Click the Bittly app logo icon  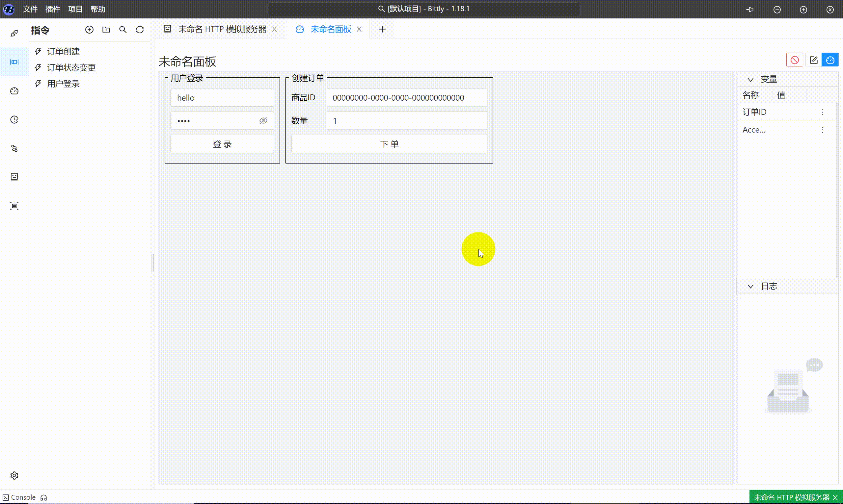pyautogui.click(x=9, y=9)
